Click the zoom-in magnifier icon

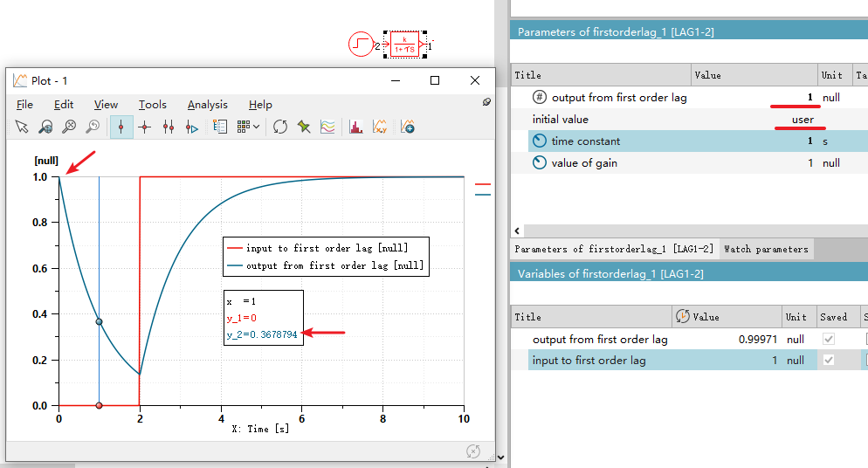click(45, 127)
